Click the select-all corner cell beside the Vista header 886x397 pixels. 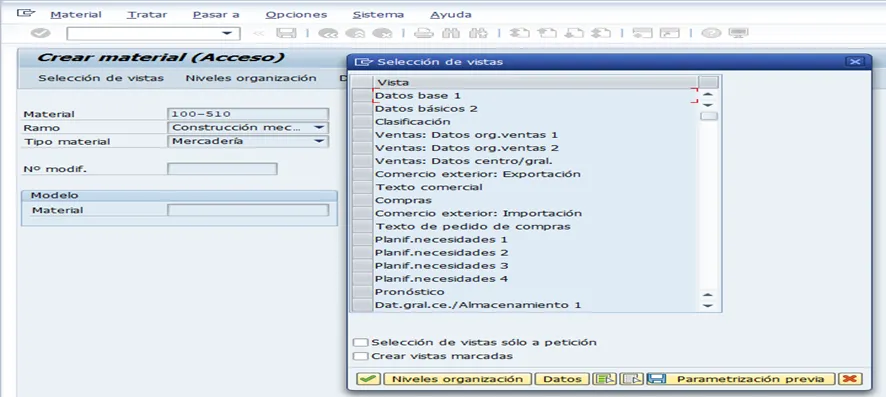point(362,82)
